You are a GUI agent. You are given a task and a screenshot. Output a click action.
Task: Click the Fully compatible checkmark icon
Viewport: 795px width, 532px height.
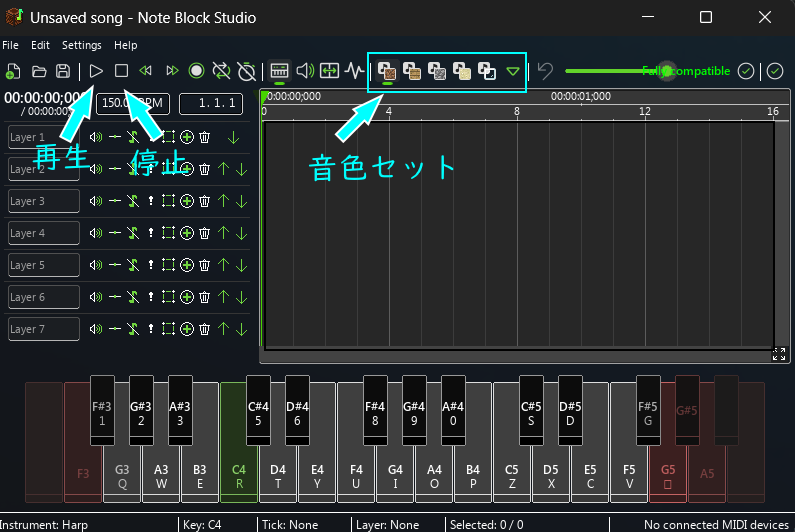746,71
